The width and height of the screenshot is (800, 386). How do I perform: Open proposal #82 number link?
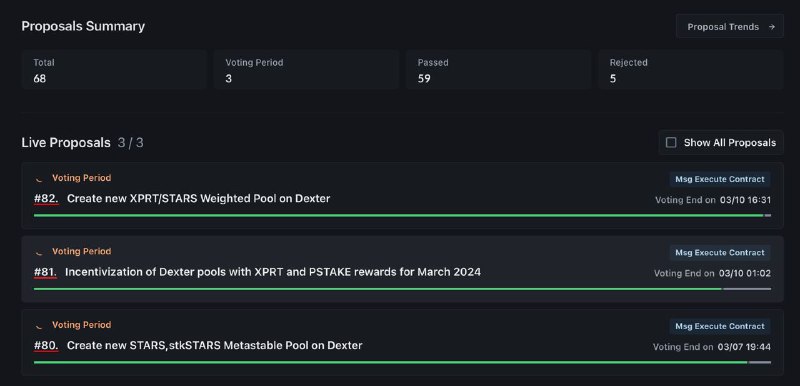tap(46, 199)
